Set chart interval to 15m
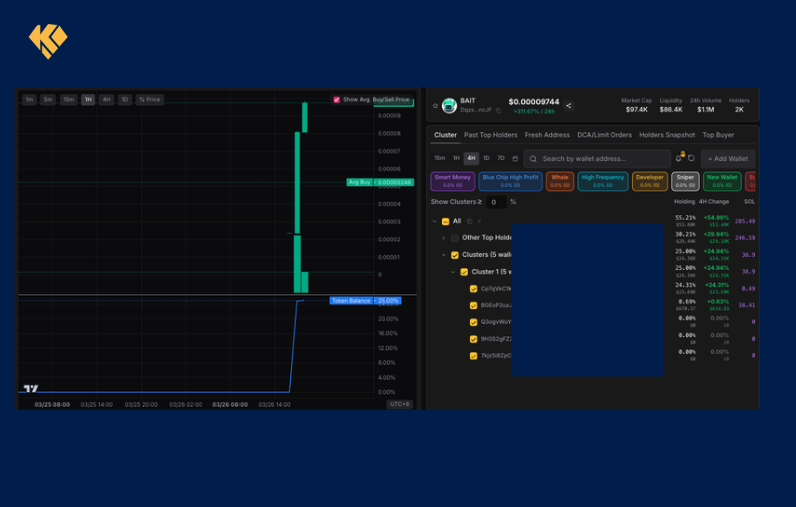The image size is (796, 507). [69, 99]
